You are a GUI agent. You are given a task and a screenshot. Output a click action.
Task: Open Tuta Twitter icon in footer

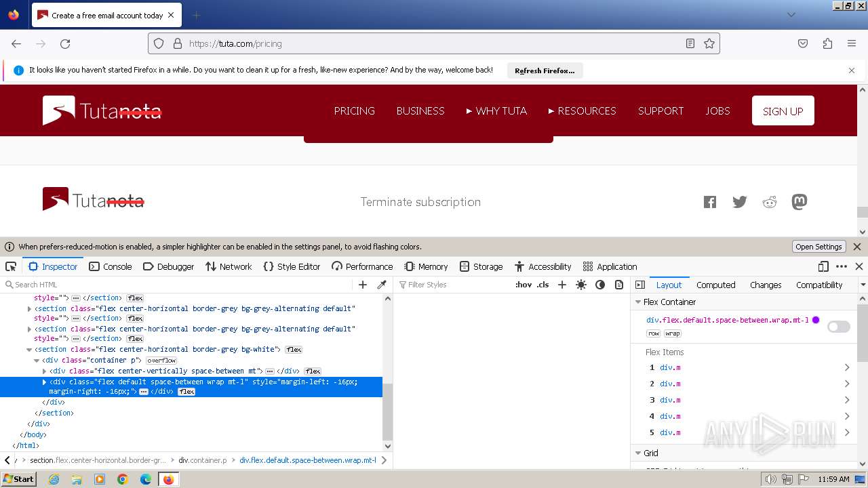pos(740,202)
